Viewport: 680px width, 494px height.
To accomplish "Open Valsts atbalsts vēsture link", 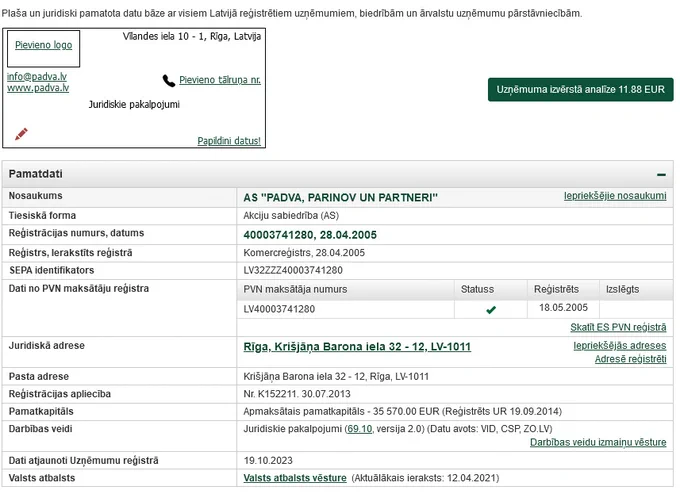I will point(295,478).
